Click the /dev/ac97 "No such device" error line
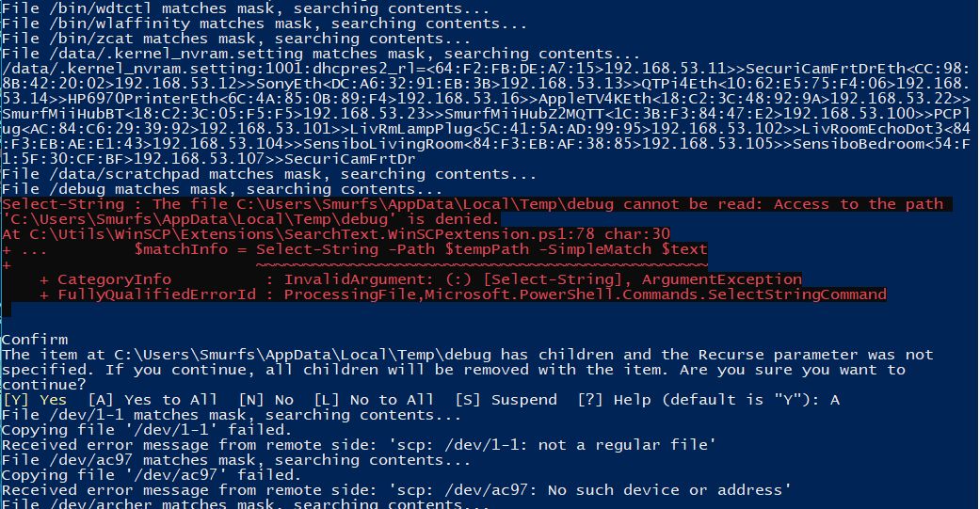The image size is (980, 509). (x=395, y=490)
